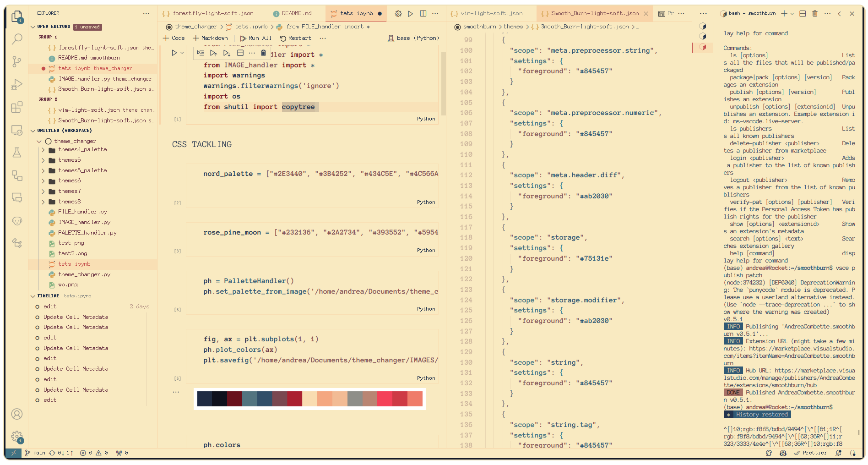This screenshot has width=868, height=465.
Task: Expand the themes6 folder
Action: click(43, 181)
